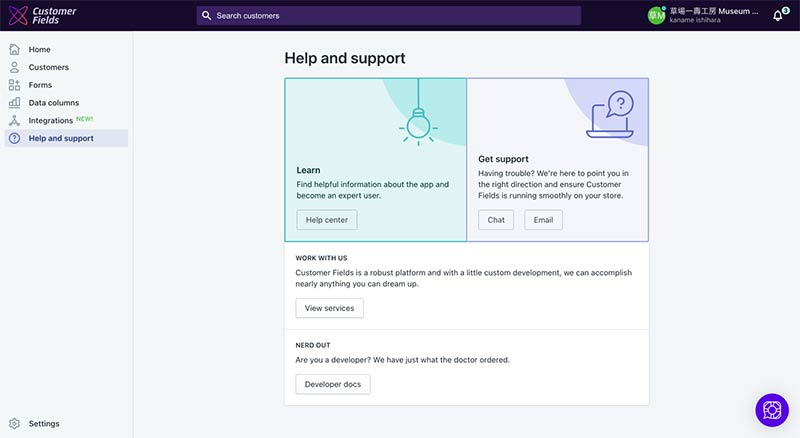Open Data columns from the sidebar
800x438 pixels.
click(53, 103)
